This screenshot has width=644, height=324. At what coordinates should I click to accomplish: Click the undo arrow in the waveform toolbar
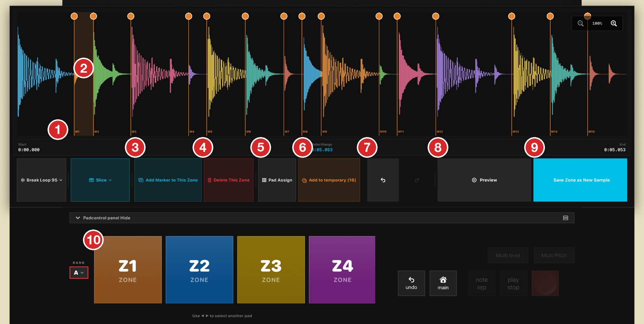pyautogui.click(x=383, y=180)
